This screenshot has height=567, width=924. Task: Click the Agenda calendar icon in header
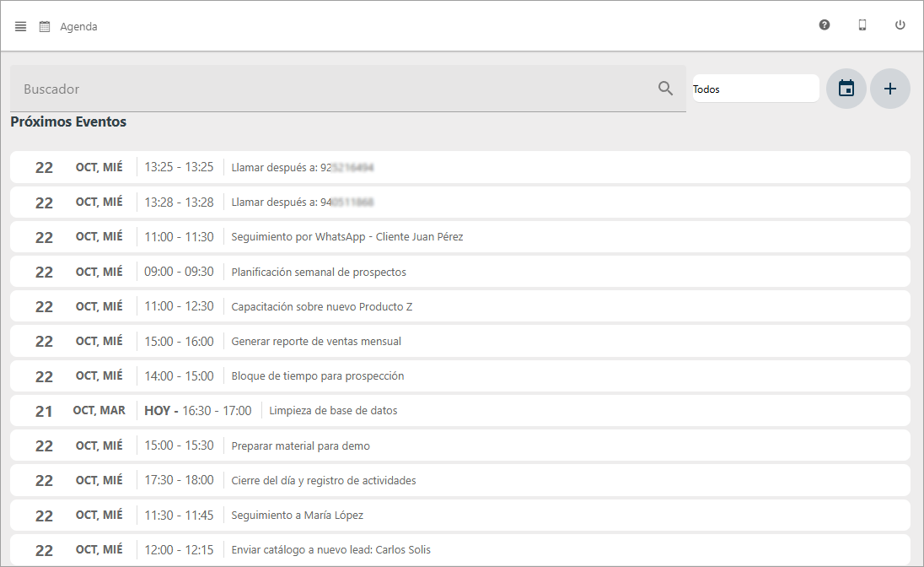click(x=45, y=26)
